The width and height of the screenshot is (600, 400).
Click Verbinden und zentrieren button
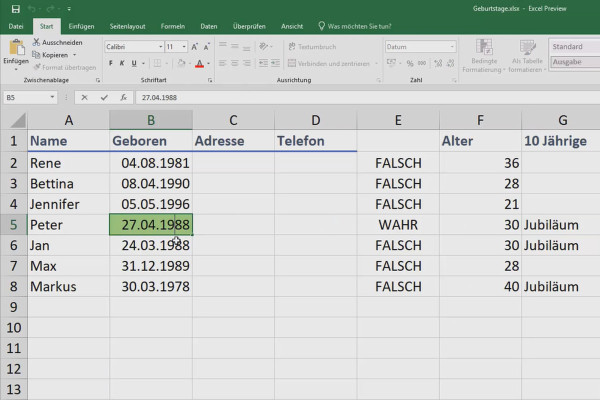[329, 63]
